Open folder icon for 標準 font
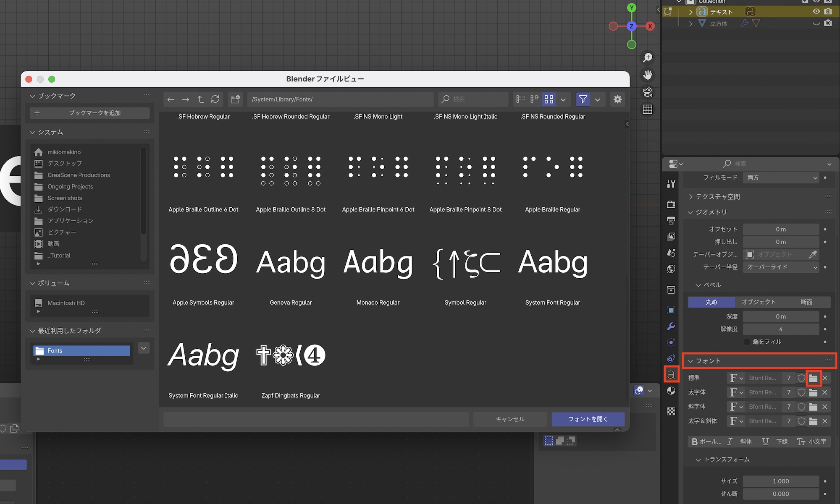This screenshot has height=504, width=840. click(x=813, y=378)
